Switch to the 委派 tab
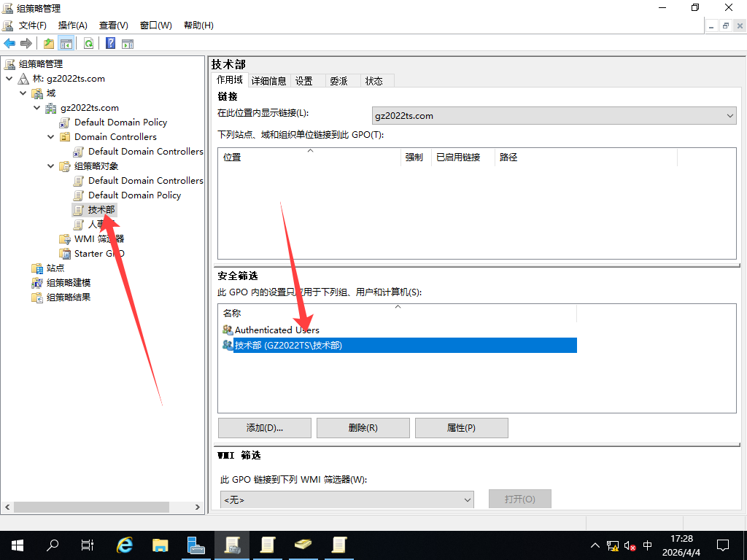This screenshot has width=747, height=560. point(338,81)
